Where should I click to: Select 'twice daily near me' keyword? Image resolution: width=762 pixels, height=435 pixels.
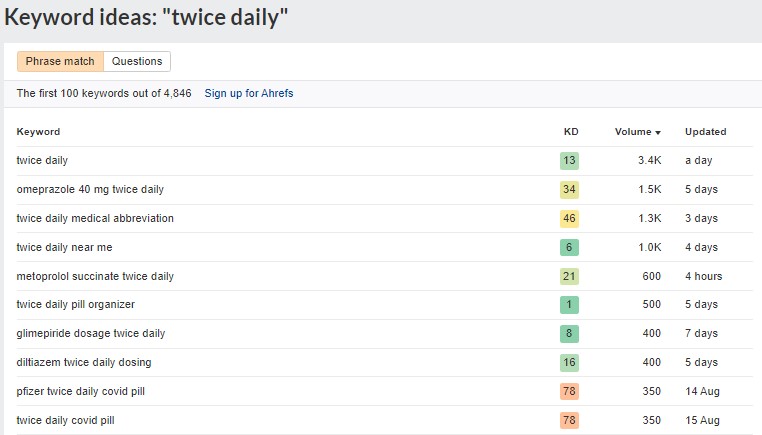tap(66, 247)
